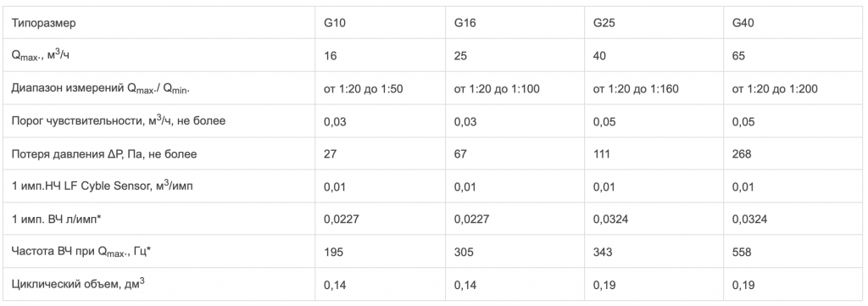Select the 'от 1:20 до 1:200' cell
This screenshot has width=868, height=306.
click(775, 88)
